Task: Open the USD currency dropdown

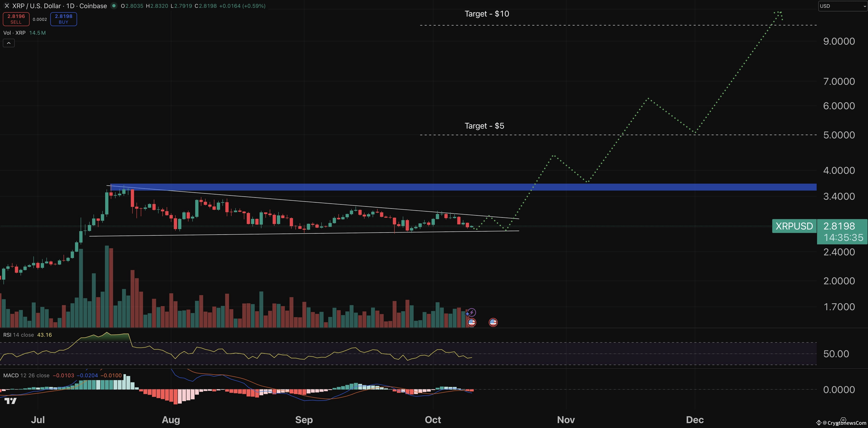Action: point(842,6)
